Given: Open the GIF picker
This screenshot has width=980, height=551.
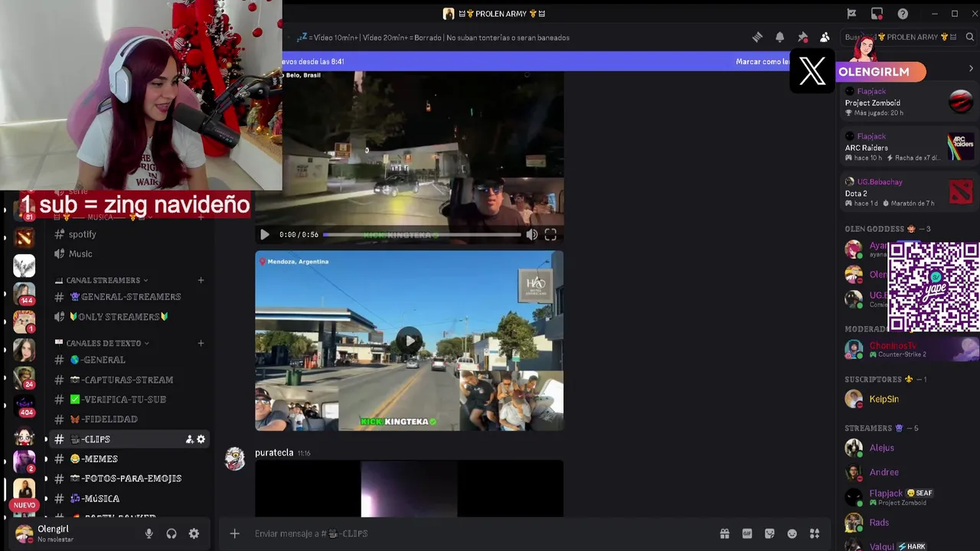Looking at the screenshot, I should (747, 533).
